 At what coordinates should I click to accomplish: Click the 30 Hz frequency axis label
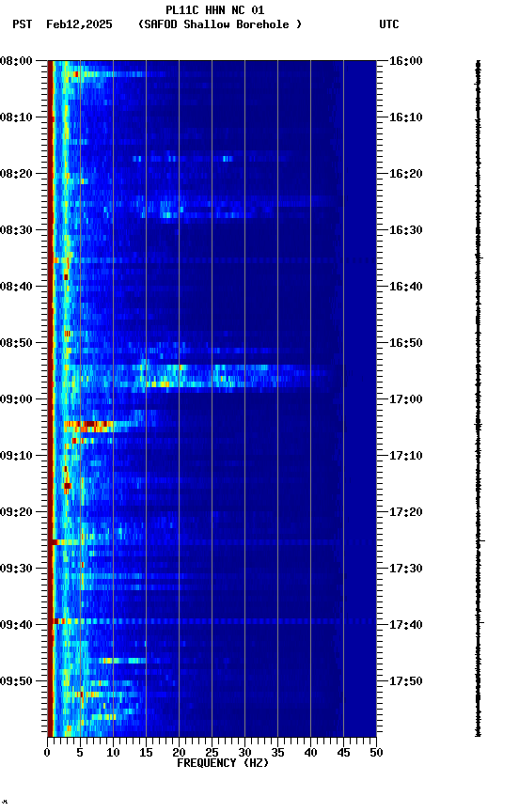point(245,753)
